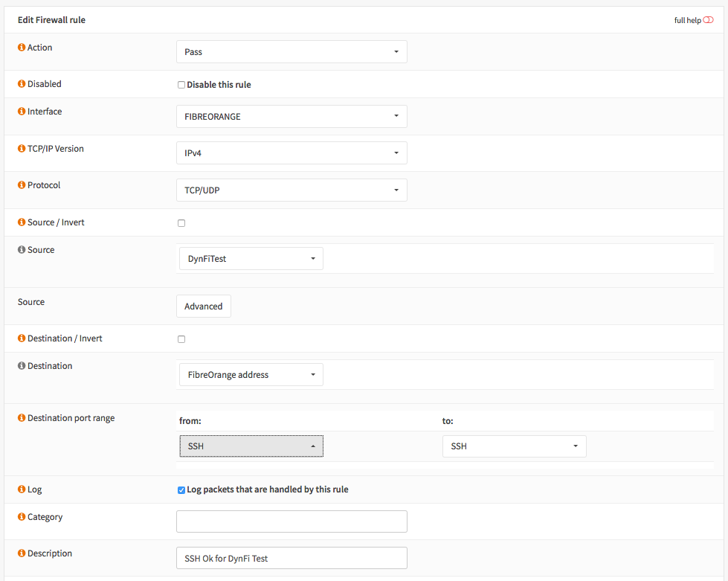Show help for TCP/IP Version via info icon
728x581 pixels.
point(22,149)
